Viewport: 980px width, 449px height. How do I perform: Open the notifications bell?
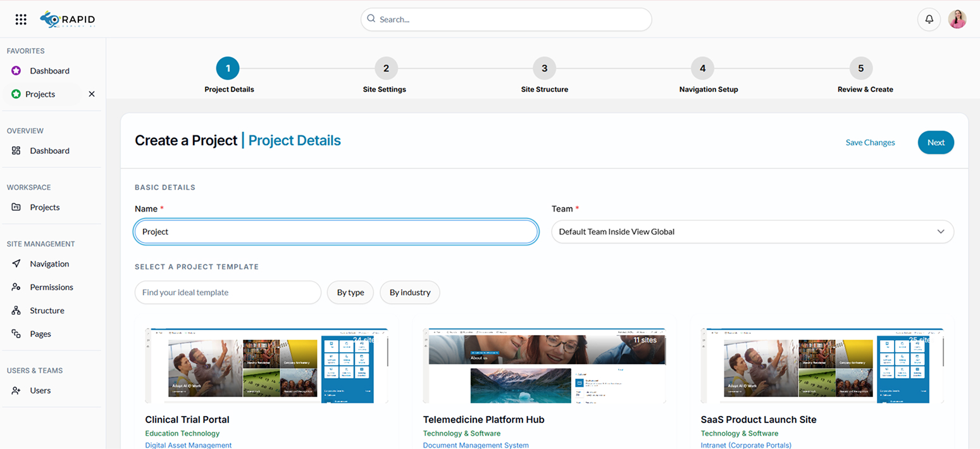click(x=929, y=19)
